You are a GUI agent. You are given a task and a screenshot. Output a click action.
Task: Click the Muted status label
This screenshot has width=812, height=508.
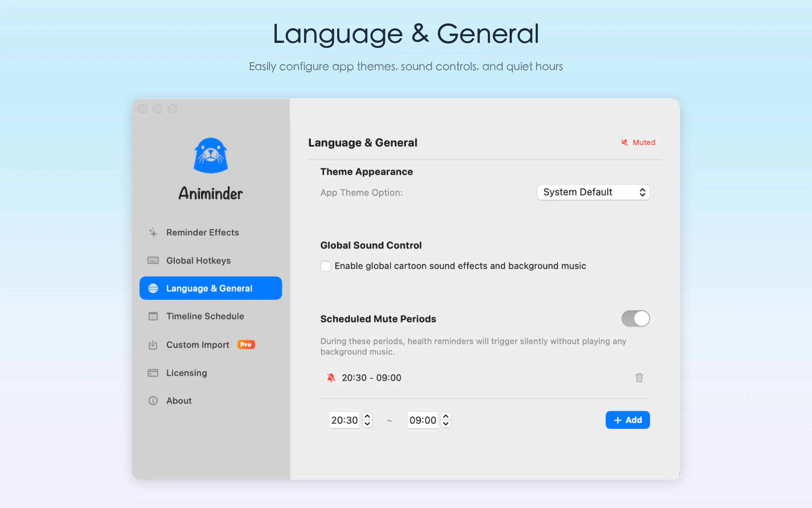pyautogui.click(x=644, y=143)
